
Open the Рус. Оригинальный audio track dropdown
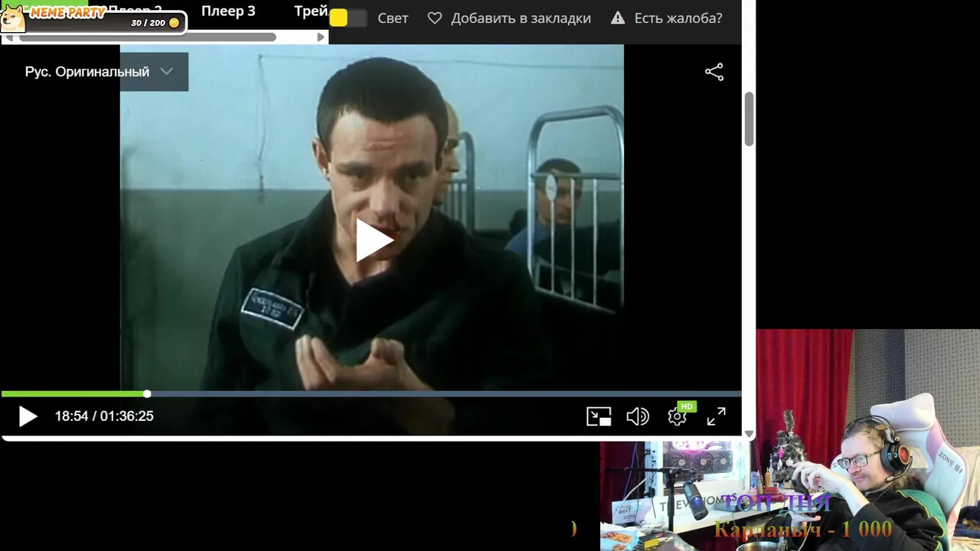click(99, 72)
